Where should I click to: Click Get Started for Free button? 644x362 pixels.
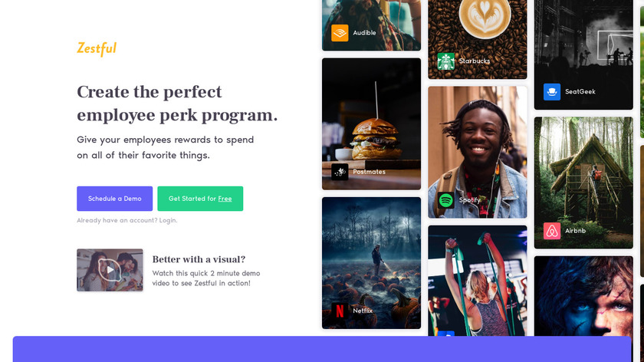[x=200, y=199]
